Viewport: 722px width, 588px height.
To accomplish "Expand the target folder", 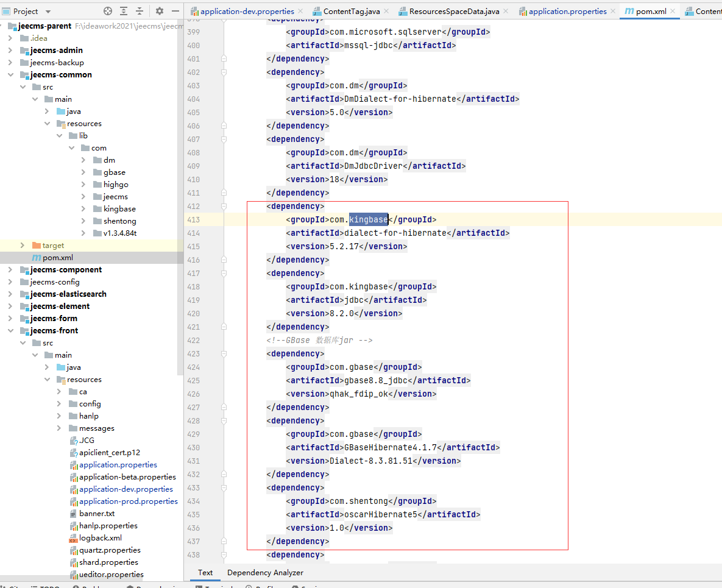I will [23, 246].
